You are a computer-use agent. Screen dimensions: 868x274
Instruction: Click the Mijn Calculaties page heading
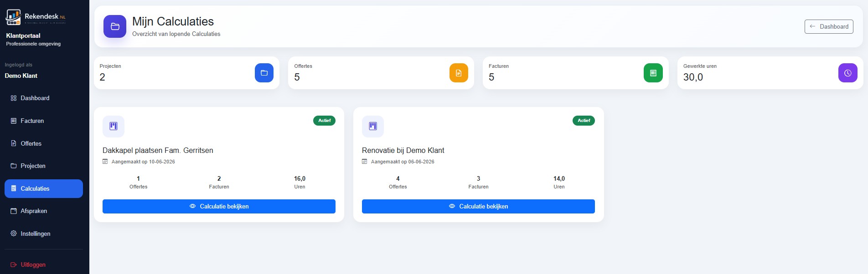point(173,21)
